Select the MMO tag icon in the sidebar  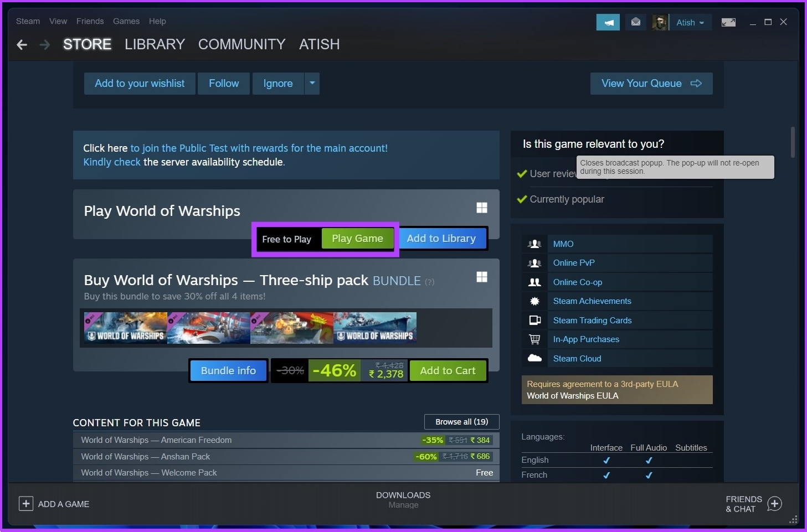534,244
